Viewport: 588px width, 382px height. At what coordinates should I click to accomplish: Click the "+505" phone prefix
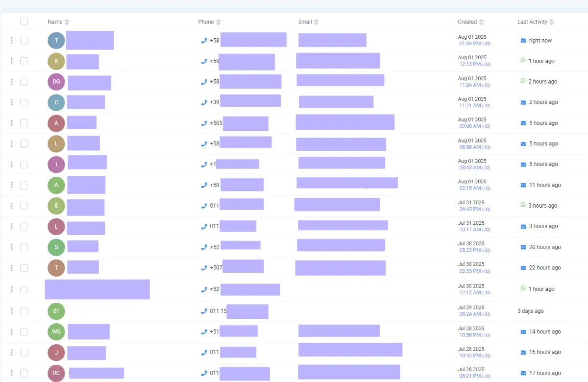click(x=216, y=123)
